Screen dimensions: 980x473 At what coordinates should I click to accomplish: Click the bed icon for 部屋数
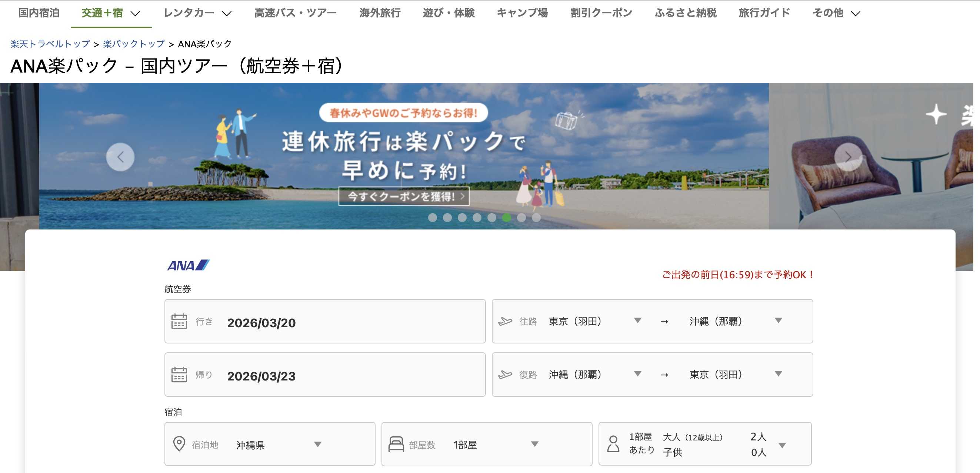396,444
